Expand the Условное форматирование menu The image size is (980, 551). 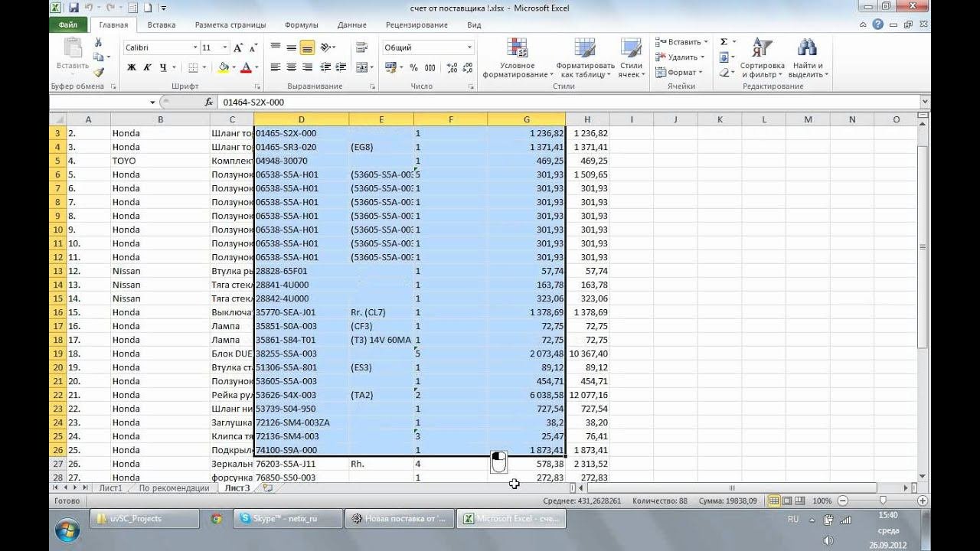point(518,57)
